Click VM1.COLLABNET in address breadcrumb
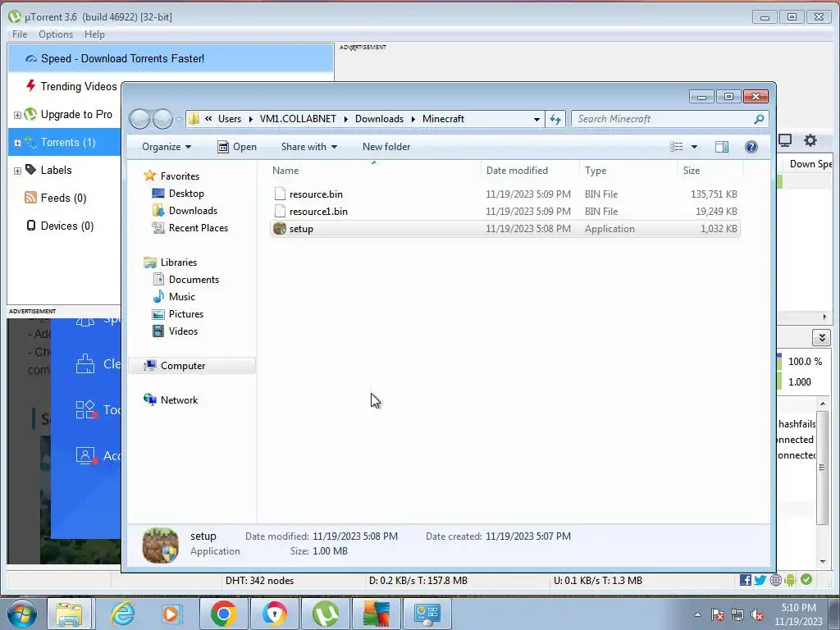840x630 pixels. click(x=298, y=119)
